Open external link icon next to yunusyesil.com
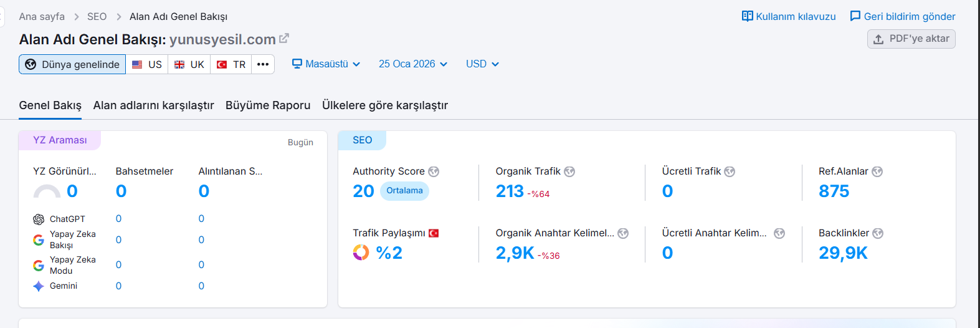The height and width of the screenshot is (328, 980). click(284, 39)
